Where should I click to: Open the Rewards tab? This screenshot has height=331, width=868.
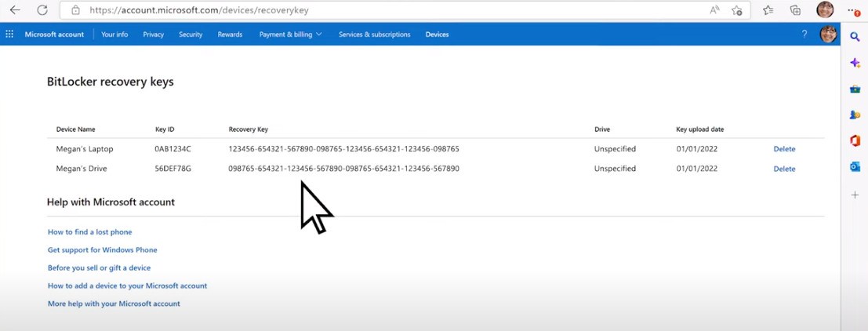tap(230, 35)
